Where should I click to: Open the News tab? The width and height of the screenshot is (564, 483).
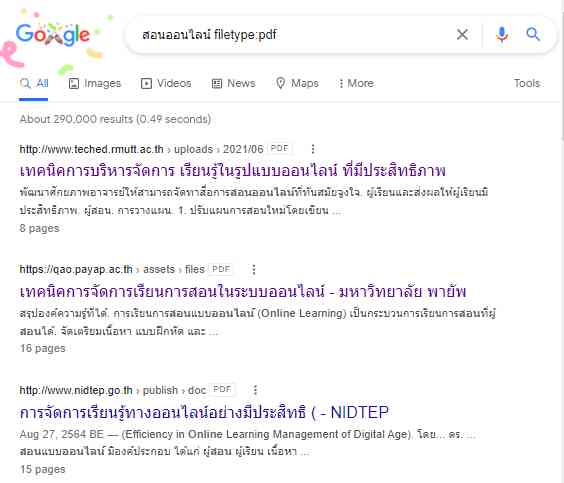click(233, 83)
